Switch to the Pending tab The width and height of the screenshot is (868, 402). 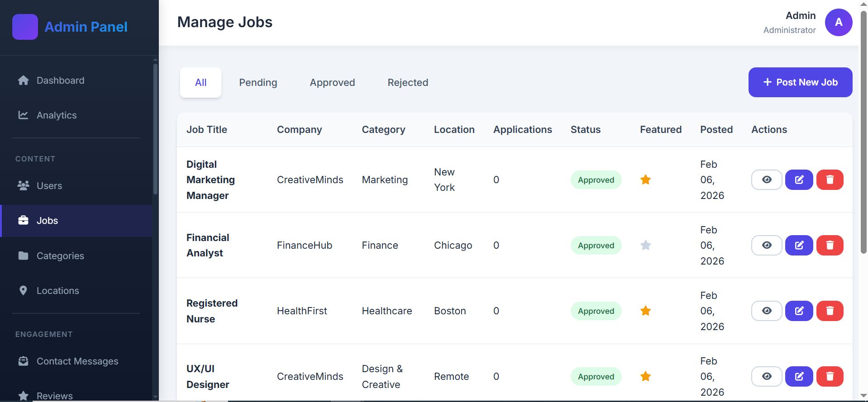pyautogui.click(x=258, y=82)
